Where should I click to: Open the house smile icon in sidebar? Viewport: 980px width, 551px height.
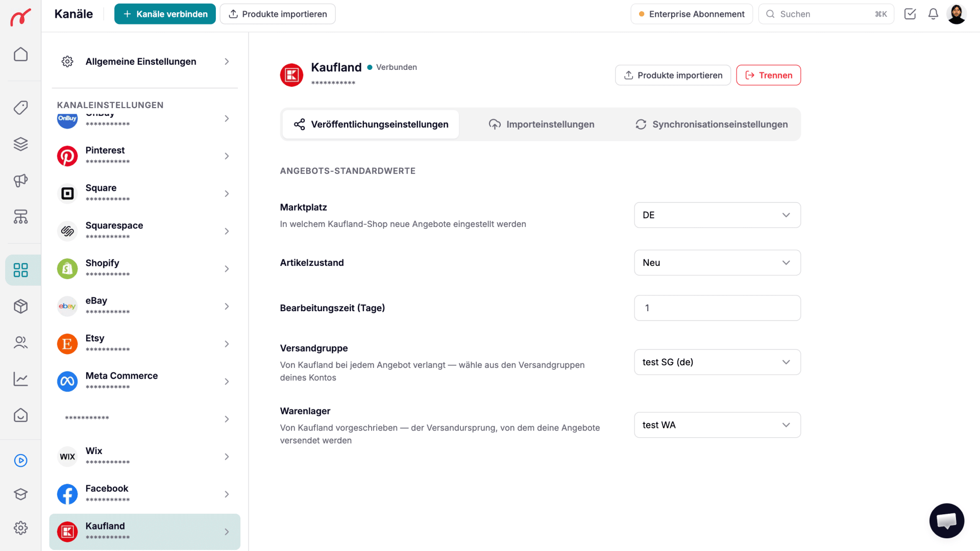(20, 415)
